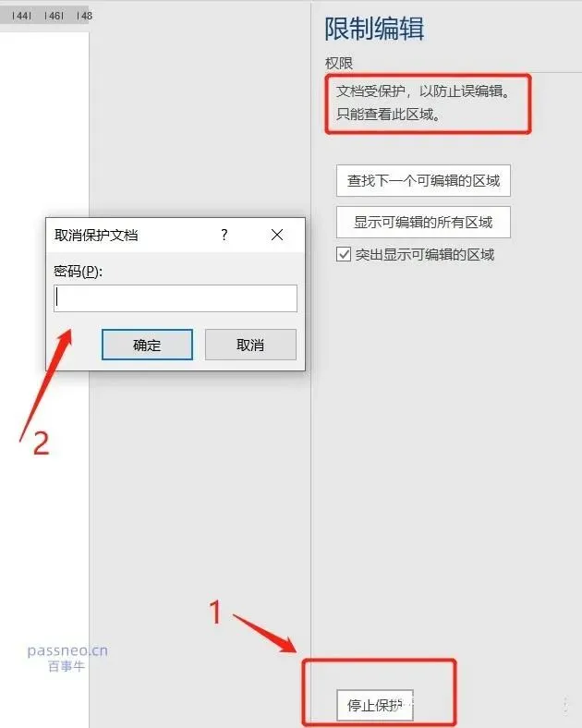Click the 限制编辑 pane heading
The width and height of the screenshot is (582, 728).
[374, 29]
